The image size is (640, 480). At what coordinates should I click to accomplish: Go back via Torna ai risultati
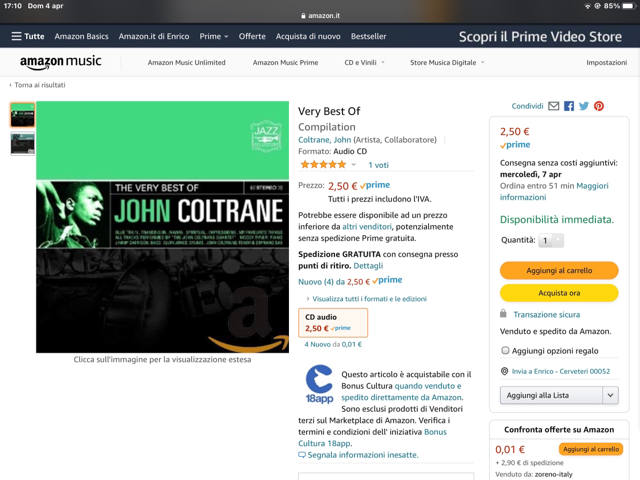[x=38, y=85]
